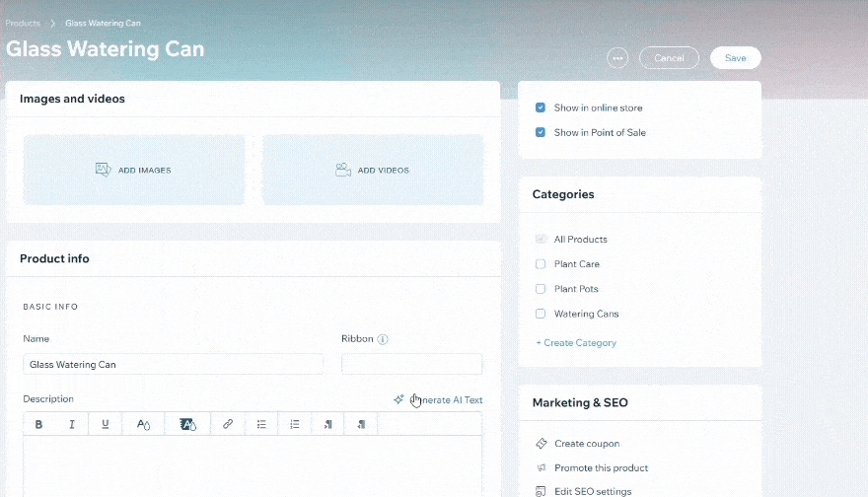This screenshot has width=868, height=497.
Task: Click the Save button
Action: (735, 58)
